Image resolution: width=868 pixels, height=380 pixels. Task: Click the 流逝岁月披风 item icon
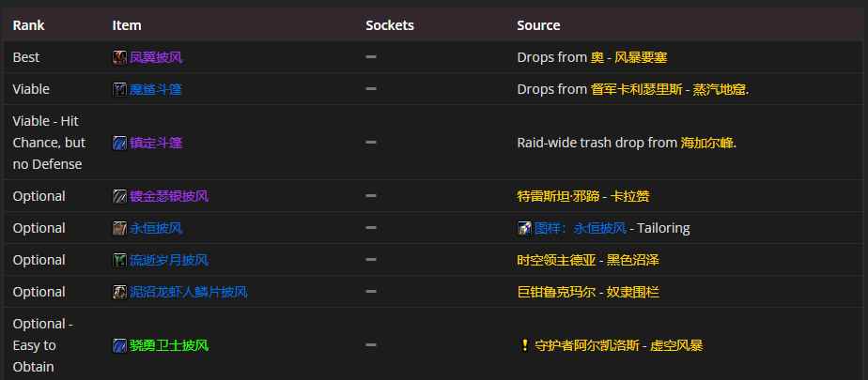[119, 260]
